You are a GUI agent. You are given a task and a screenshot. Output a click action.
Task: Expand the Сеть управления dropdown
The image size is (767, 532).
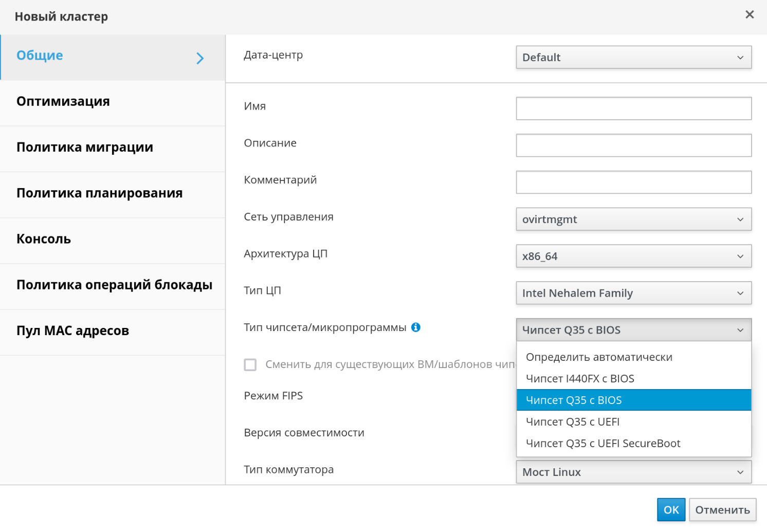point(633,219)
